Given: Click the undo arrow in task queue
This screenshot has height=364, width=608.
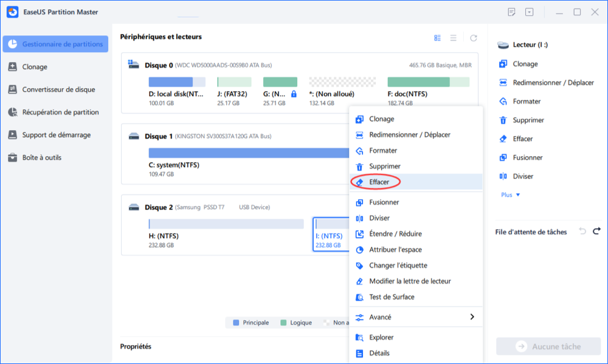Looking at the screenshot, I should point(582,232).
